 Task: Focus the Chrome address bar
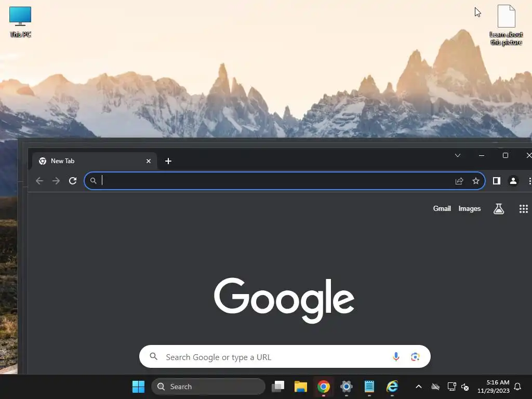click(x=284, y=181)
